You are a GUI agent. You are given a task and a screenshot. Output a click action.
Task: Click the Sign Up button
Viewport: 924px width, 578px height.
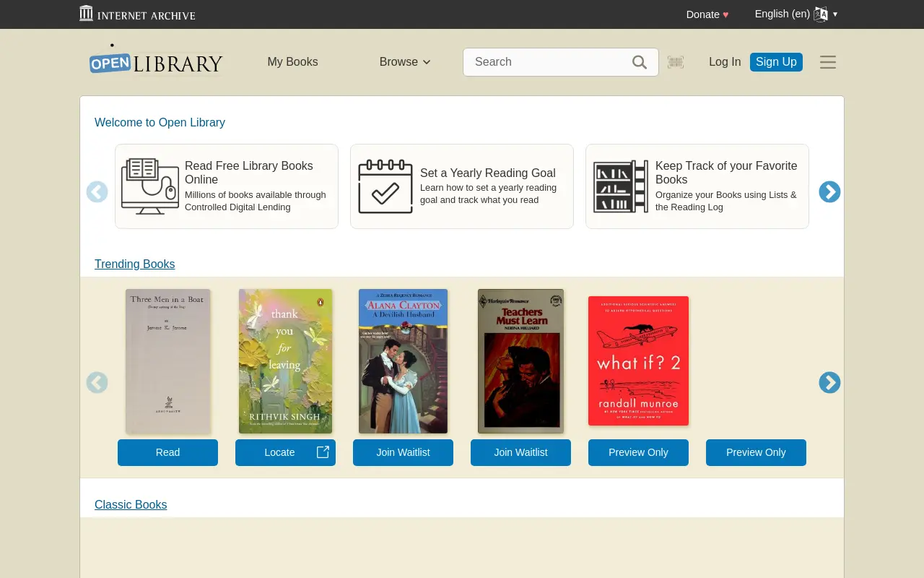tap(776, 62)
